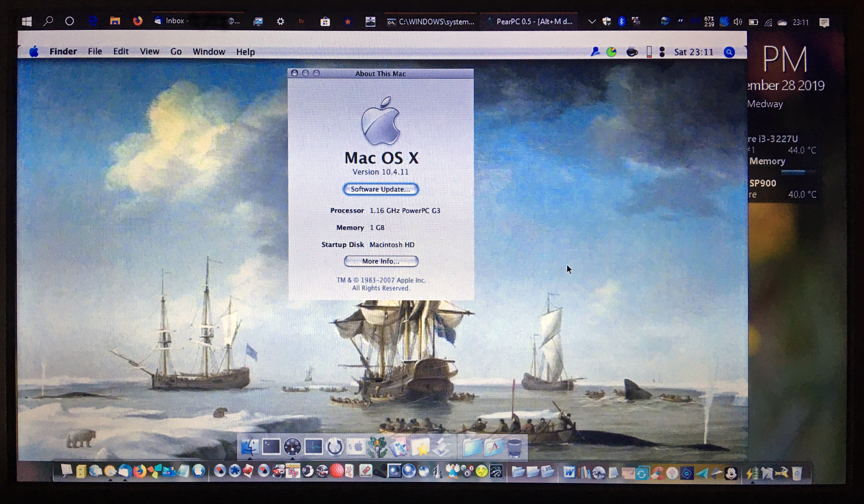Open Activity Monitor in the Mac dock

pyautogui.click(x=314, y=447)
